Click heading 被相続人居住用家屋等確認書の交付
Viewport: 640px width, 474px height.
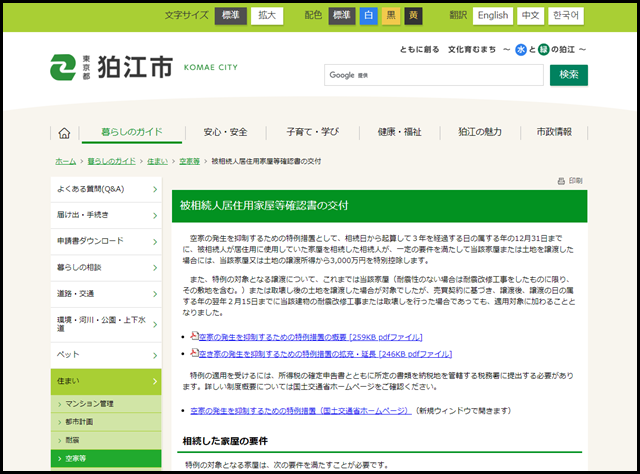[x=264, y=206]
